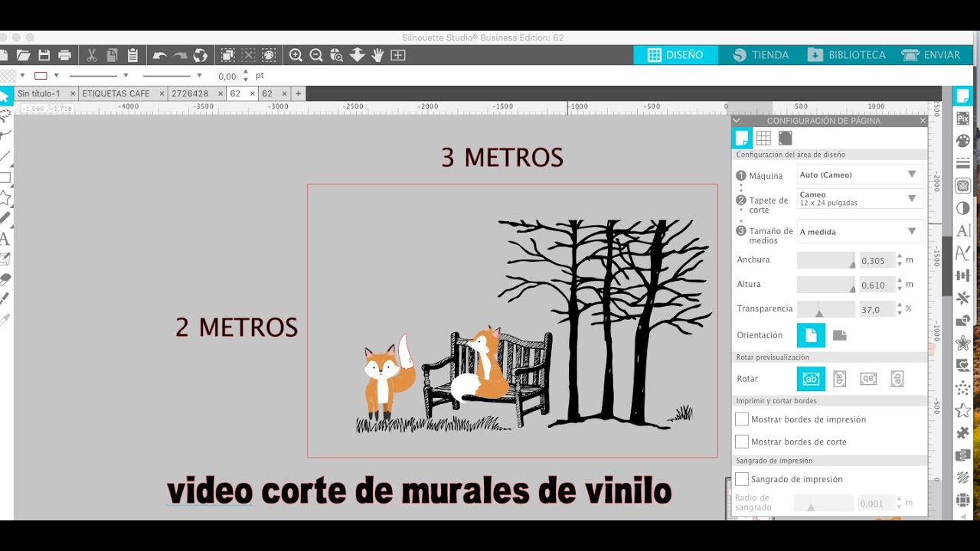Open the Fill color palette panel
Image resolution: width=980 pixels, height=551 pixels.
963,141
